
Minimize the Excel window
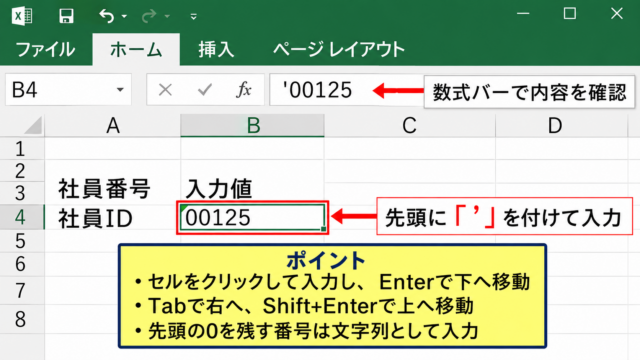(523, 13)
